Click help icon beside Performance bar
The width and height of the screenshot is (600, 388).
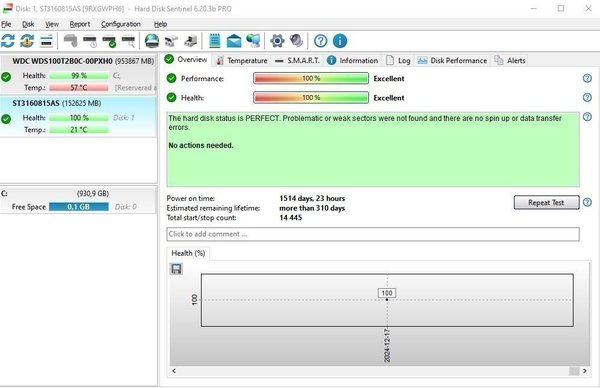[587, 78]
